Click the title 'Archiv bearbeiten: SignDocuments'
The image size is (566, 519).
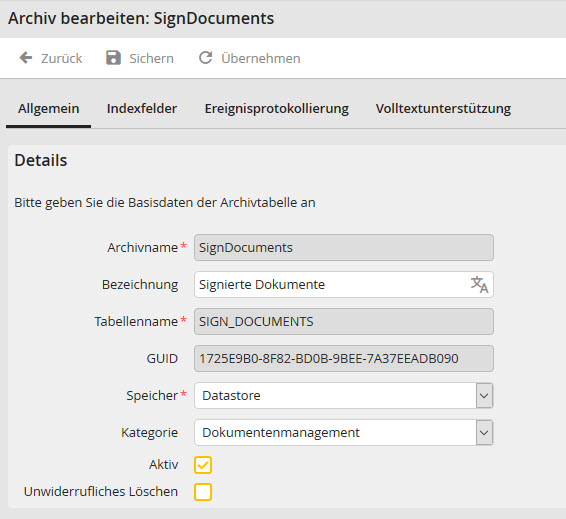[141, 18]
